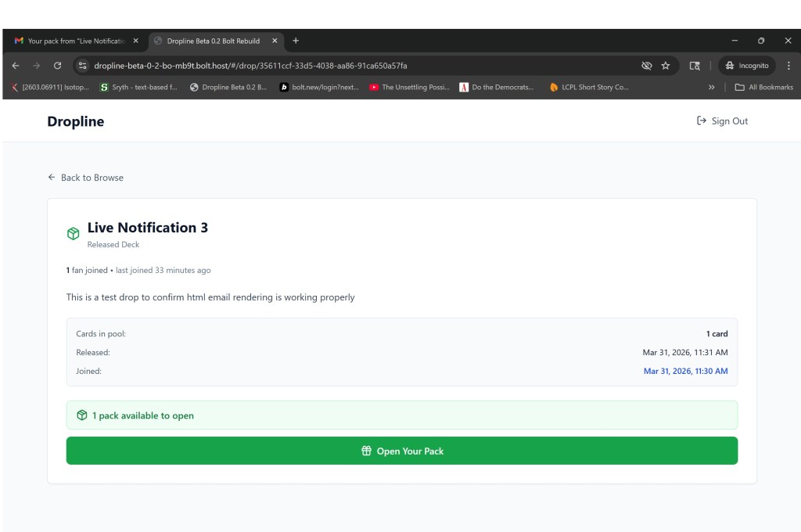Open the Chrome three-dot menu

(788, 66)
